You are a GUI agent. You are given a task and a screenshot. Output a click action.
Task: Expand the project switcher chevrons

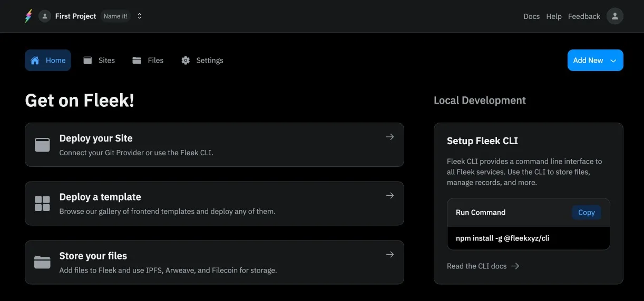[x=140, y=16]
